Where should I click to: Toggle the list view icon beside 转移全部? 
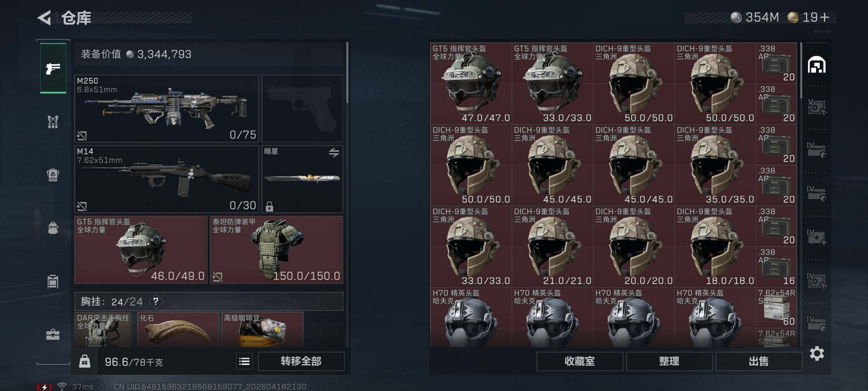[244, 361]
